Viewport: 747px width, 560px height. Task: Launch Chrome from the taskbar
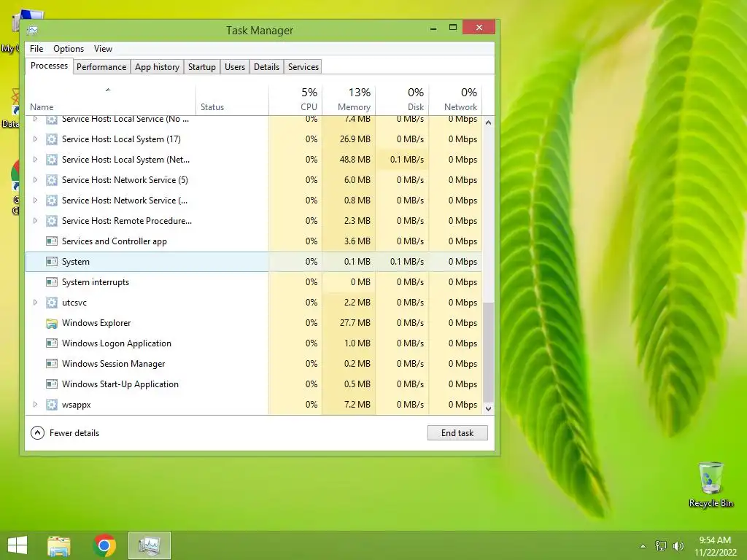[x=104, y=545]
